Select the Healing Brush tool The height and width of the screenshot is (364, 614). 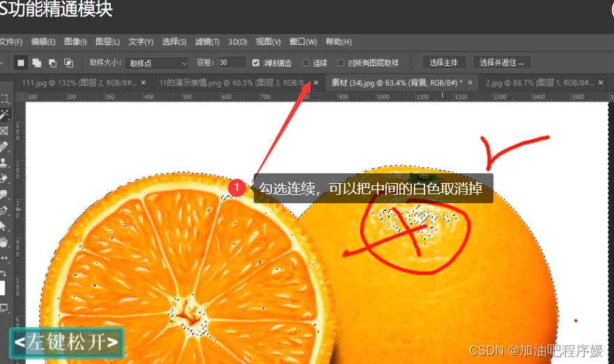point(4,147)
